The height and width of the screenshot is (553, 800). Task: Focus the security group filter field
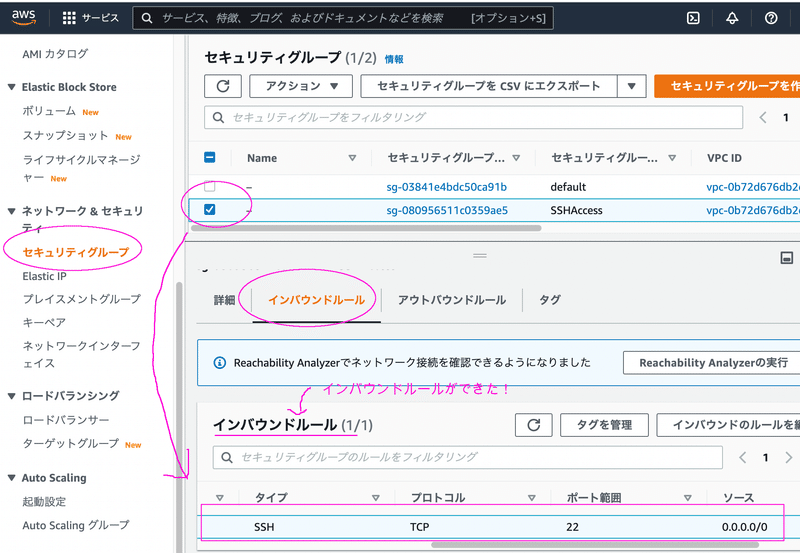pos(473,117)
